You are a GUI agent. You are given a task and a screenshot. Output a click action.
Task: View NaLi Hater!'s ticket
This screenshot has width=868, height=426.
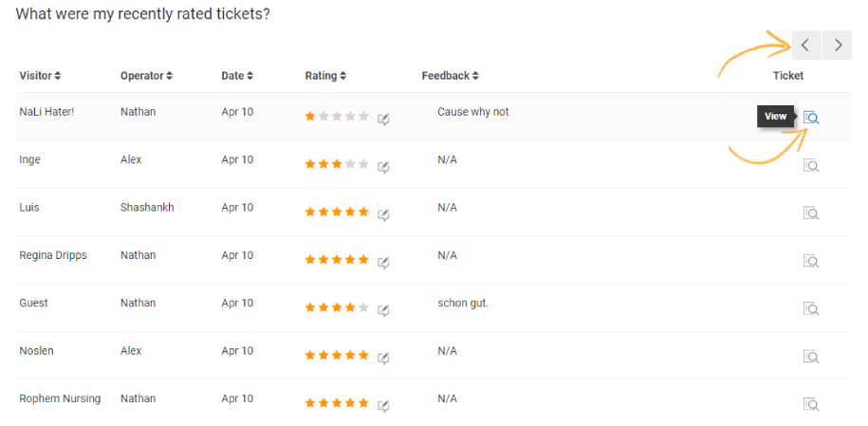click(811, 118)
